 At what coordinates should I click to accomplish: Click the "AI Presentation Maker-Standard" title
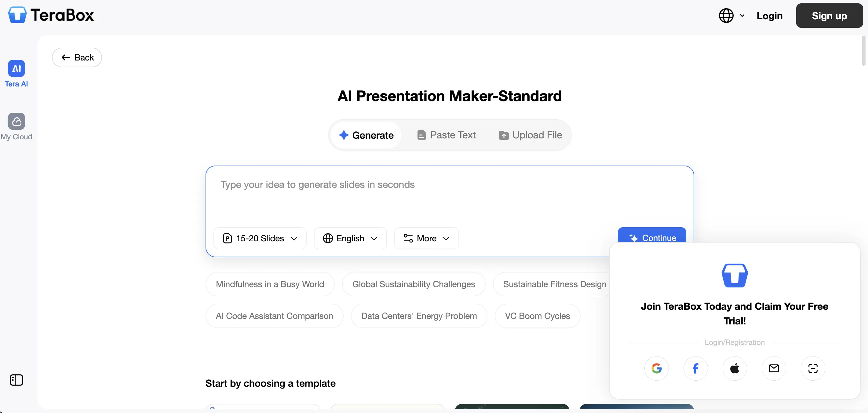point(450,96)
